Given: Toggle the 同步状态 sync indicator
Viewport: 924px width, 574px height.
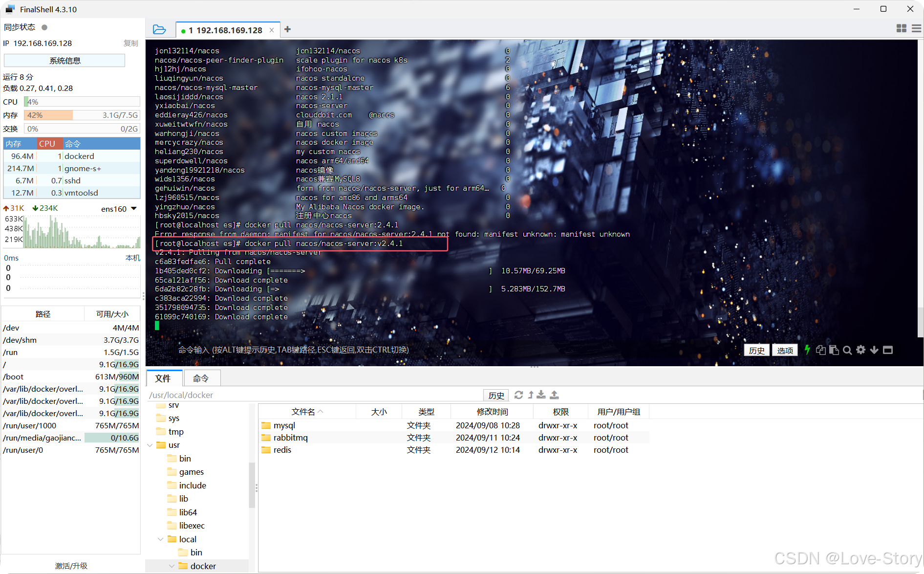Looking at the screenshot, I should tap(44, 27).
